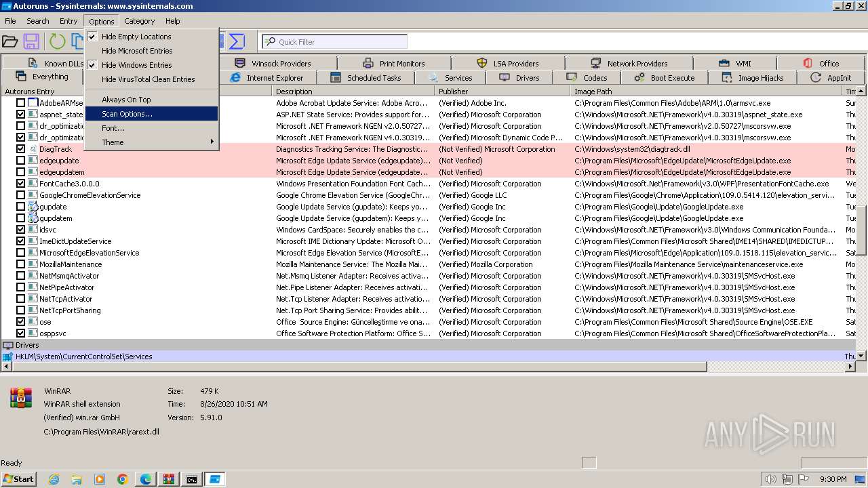
Task: Uncheck the aspnet_state entry checkbox
Action: click(20, 115)
